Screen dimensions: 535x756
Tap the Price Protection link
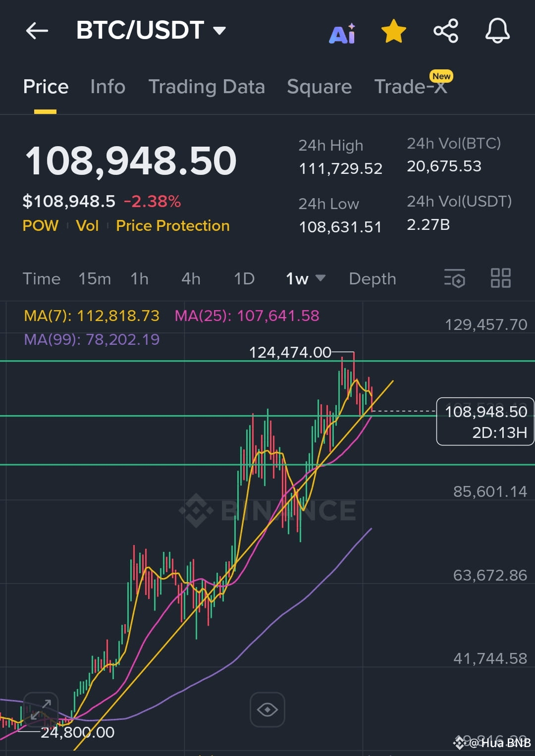[173, 226]
